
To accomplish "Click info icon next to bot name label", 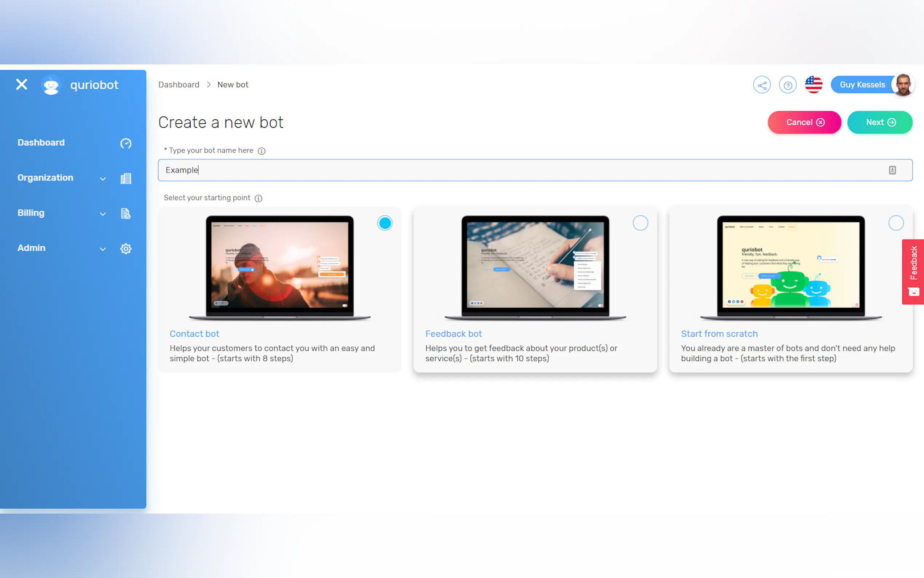I will coord(262,151).
